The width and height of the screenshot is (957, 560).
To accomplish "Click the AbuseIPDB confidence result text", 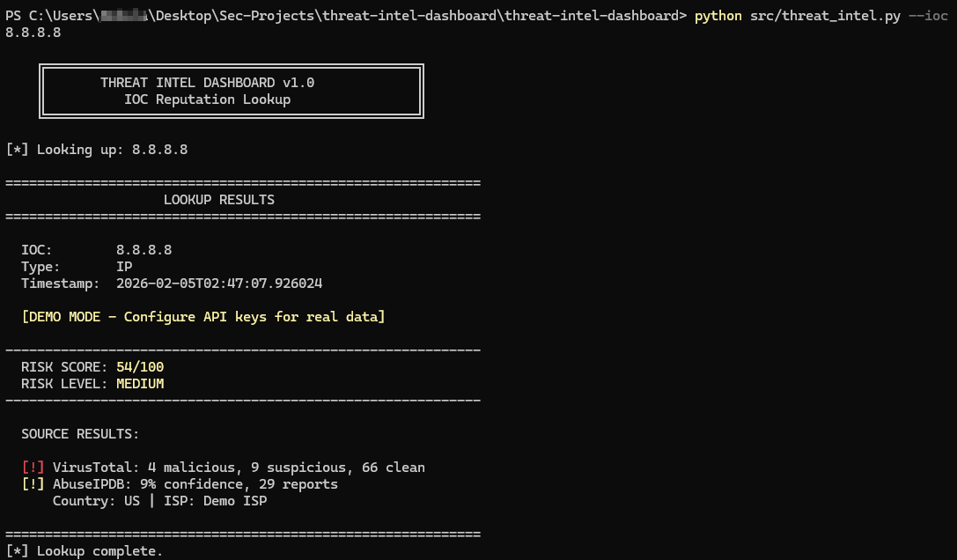I will click(195, 484).
